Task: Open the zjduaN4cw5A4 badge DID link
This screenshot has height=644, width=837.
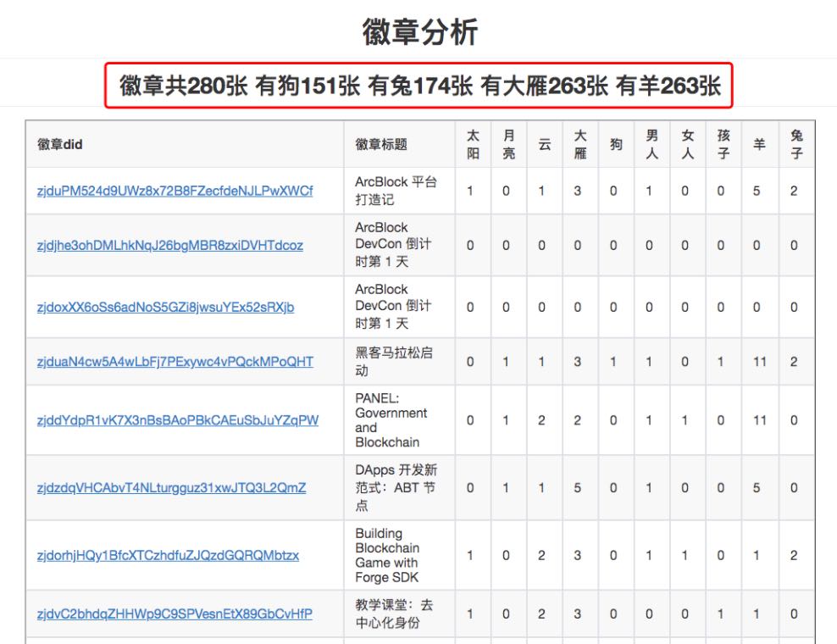Action: [175, 362]
